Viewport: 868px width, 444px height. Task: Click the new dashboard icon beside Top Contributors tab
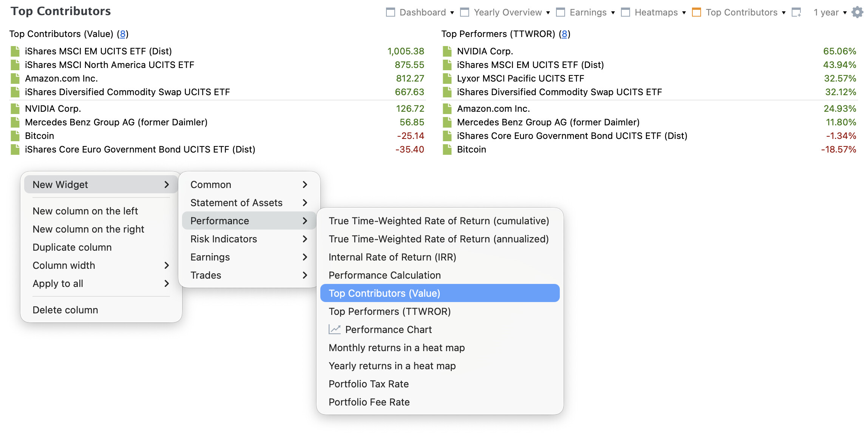click(796, 12)
